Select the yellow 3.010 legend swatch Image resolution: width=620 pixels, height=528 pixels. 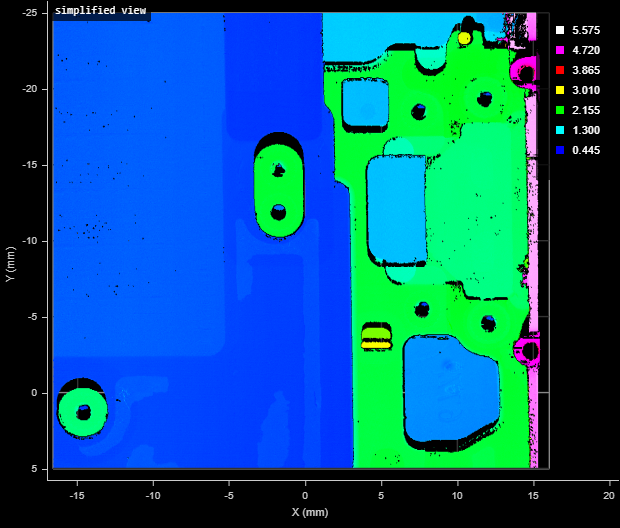(560, 90)
